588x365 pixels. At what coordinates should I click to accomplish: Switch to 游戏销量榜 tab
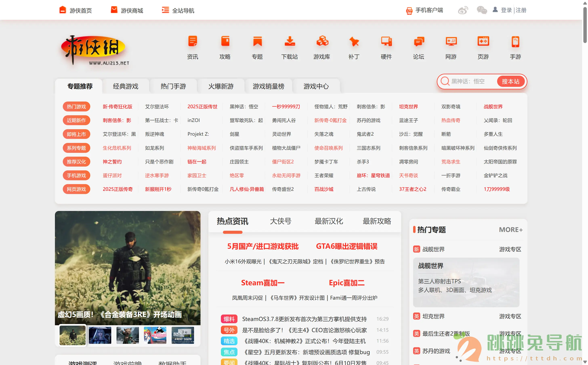tap(268, 86)
